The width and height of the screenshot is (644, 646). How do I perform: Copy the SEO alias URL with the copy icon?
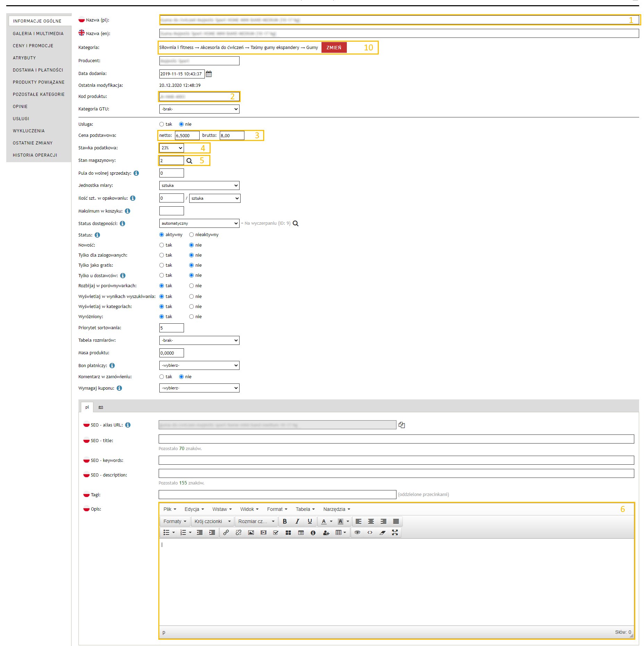[x=402, y=425]
